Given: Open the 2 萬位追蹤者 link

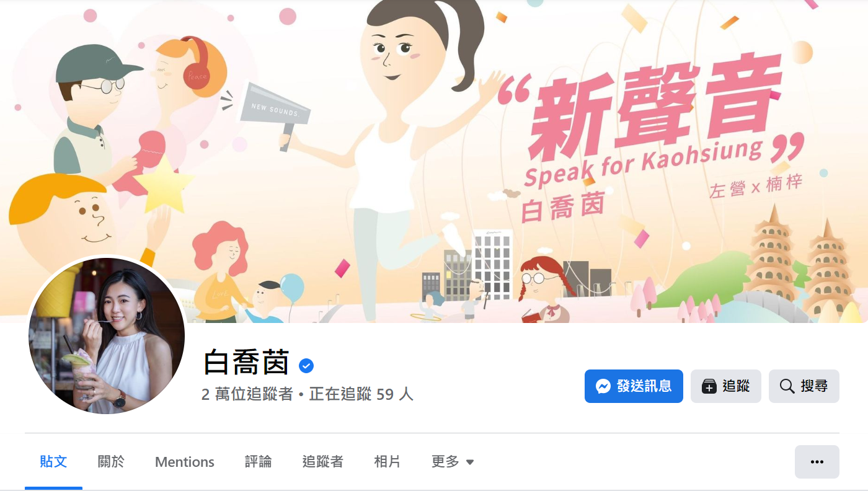Looking at the screenshot, I should coord(247,394).
